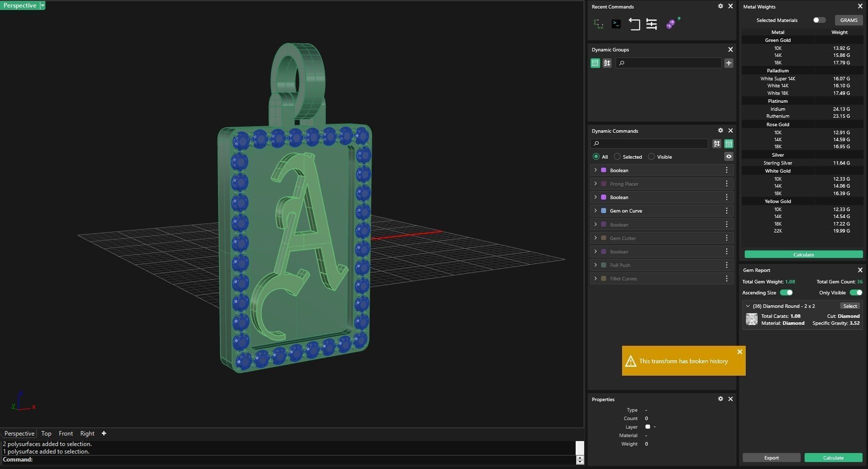Open the command prompt terminal icon
Image resolution: width=868 pixels, height=469 pixels.
click(x=616, y=24)
